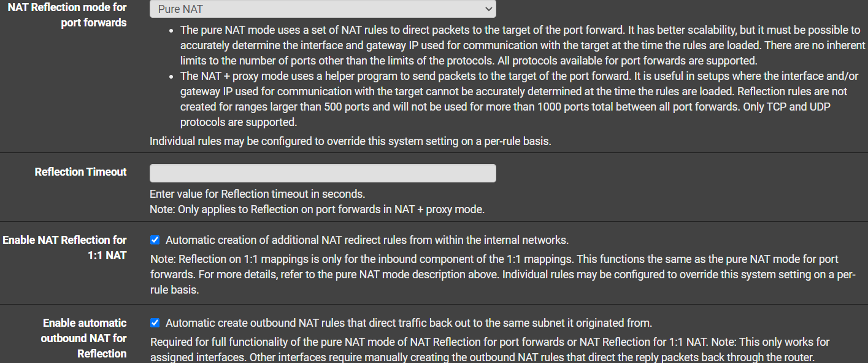Click 'Automatic creation of additional NAT redirect rules' label
This screenshot has height=363, width=868.
pos(367,240)
